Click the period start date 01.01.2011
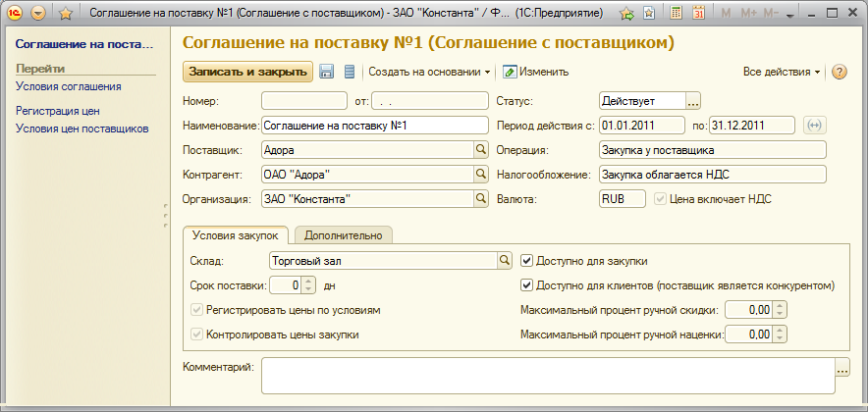Viewport: 868px width, 412px height. pos(641,126)
